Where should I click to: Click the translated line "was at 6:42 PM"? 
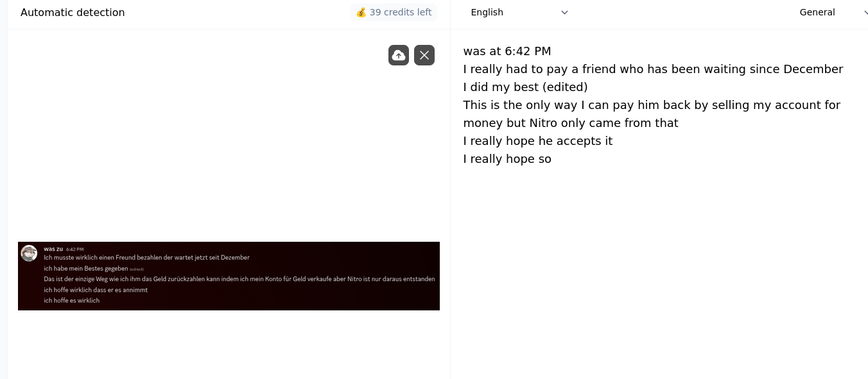[507, 51]
